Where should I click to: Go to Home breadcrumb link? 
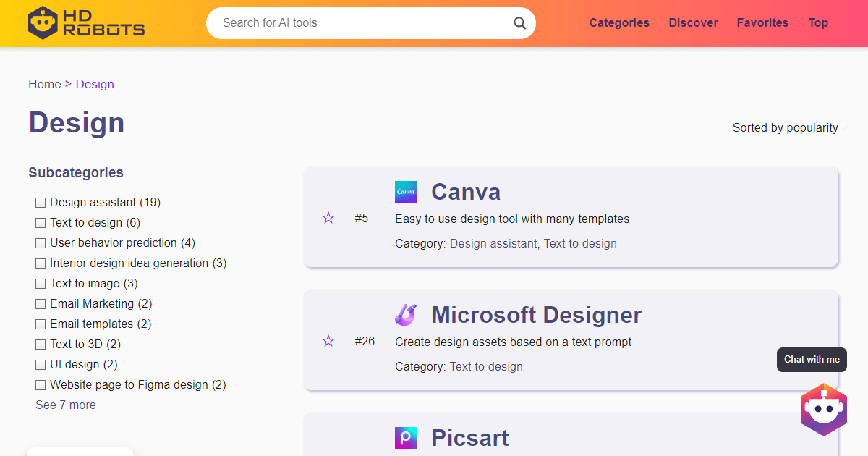click(x=45, y=84)
